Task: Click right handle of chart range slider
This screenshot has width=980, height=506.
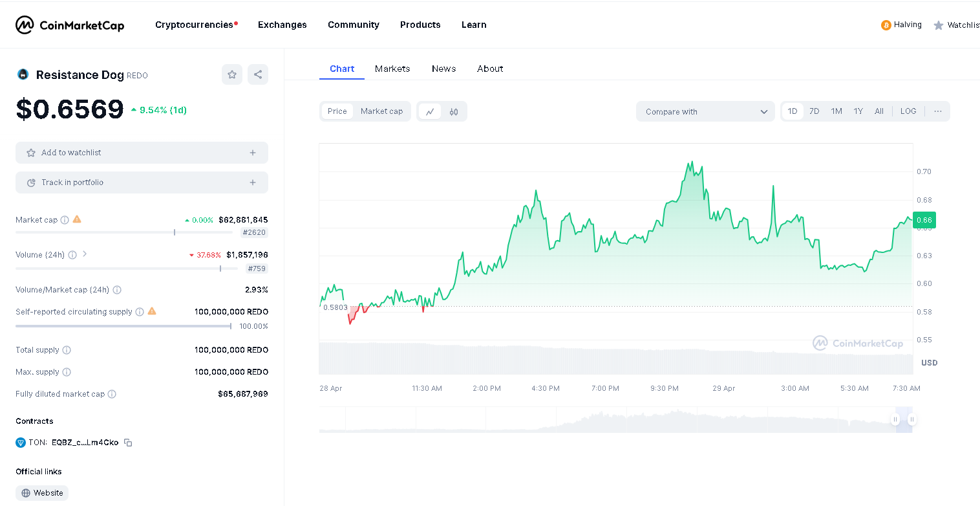Action: (x=911, y=419)
